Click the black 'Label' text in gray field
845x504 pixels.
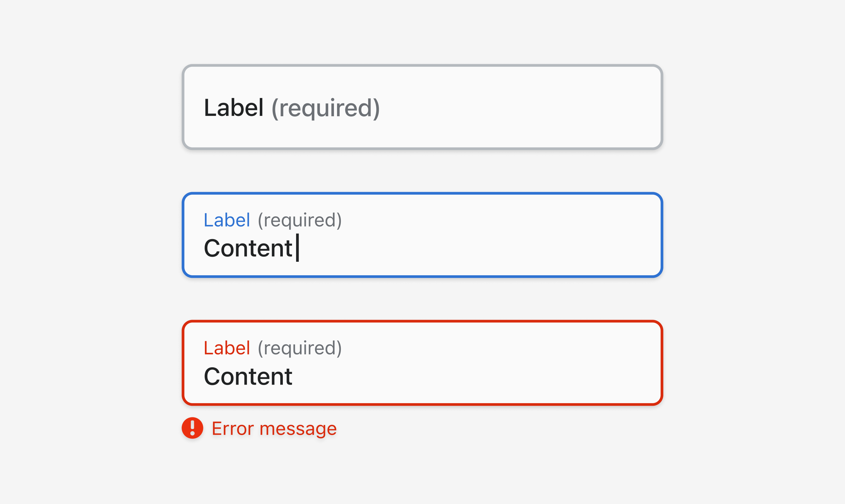[x=234, y=108]
